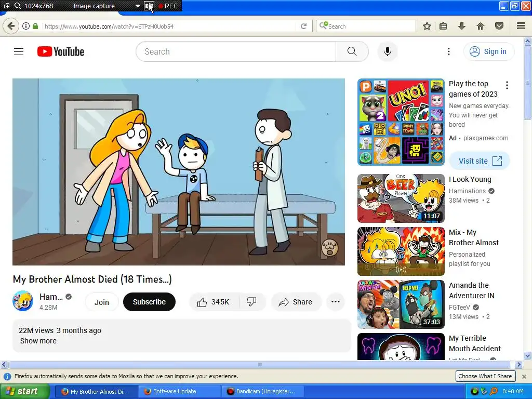The height and width of the screenshot is (399, 532).
Task: Focus the Firefox toolbar search box
Action: 366,26
